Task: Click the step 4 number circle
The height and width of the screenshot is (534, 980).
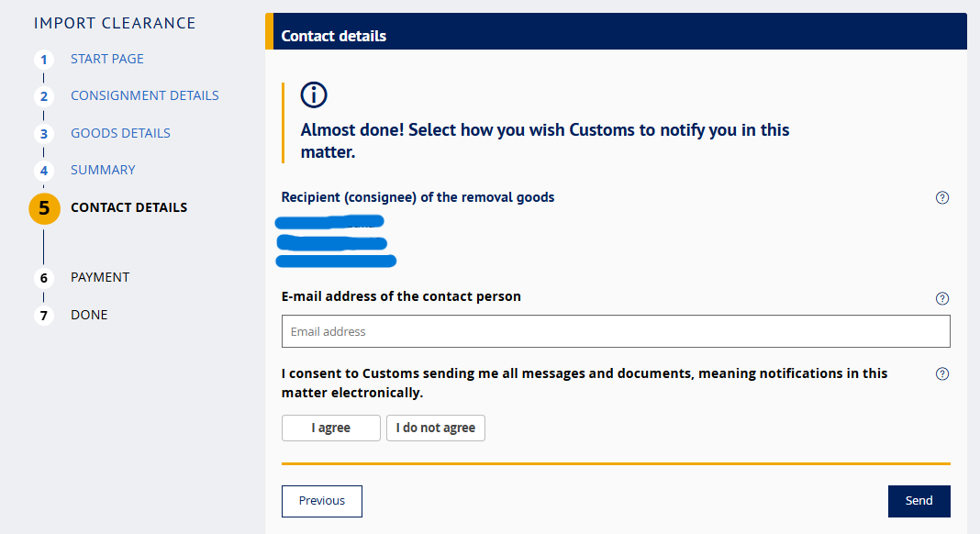Action: pyautogui.click(x=43, y=171)
